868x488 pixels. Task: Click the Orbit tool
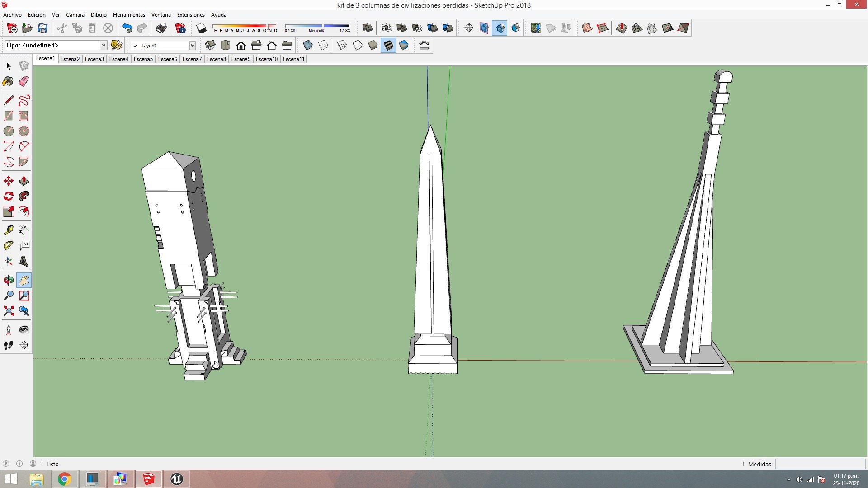(x=9, y=280)
